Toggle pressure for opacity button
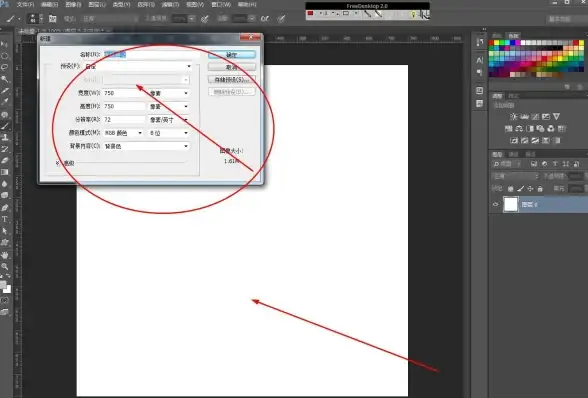 coord(205,18)
